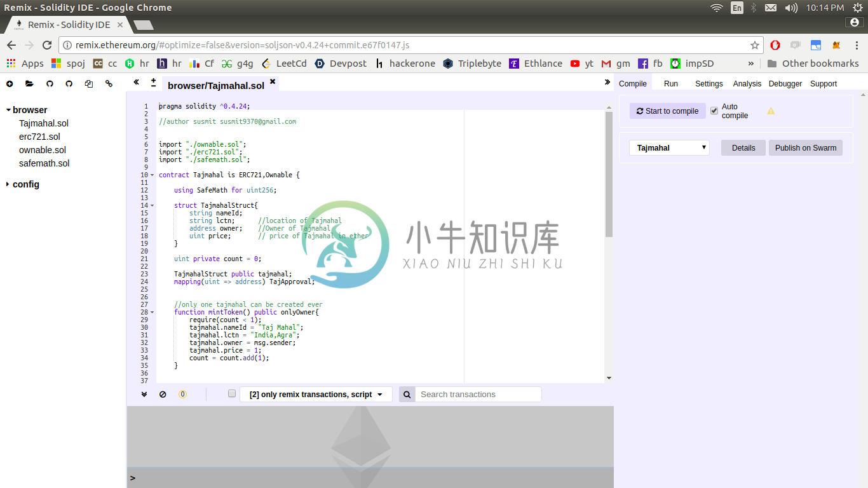The width and height of the screenshot is (868, 488).
Task: Open the mail indicator in the top bar
Action: (771, 8)
